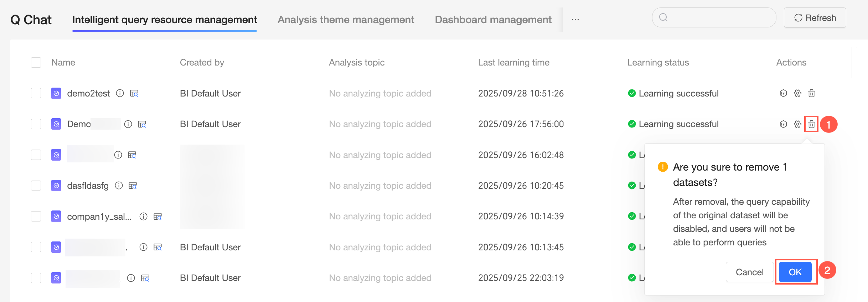
Task: Focus the search input field
Action: [x=716, y=17]
